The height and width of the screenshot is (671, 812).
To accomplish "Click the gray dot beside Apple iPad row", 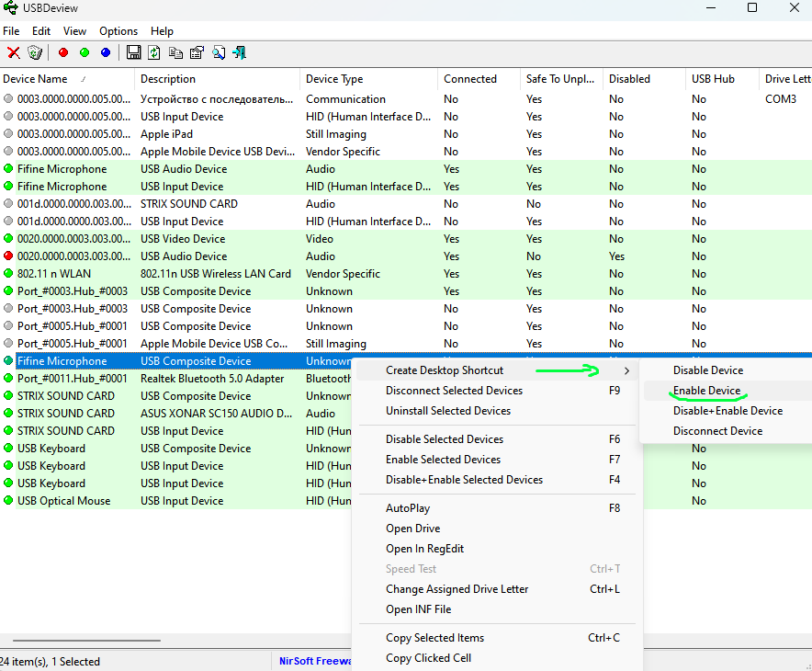I will tap(8, 133).
